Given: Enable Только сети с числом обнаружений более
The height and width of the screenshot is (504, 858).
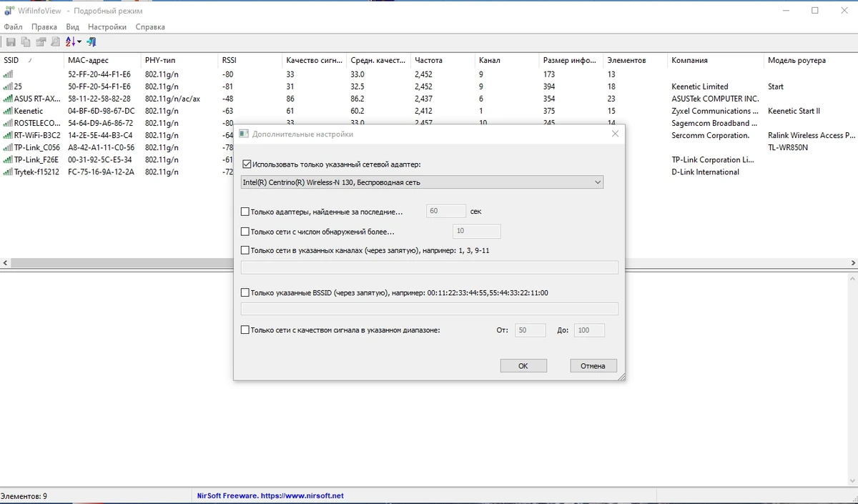Looking at the screenshot, I should tap(245, 232).
